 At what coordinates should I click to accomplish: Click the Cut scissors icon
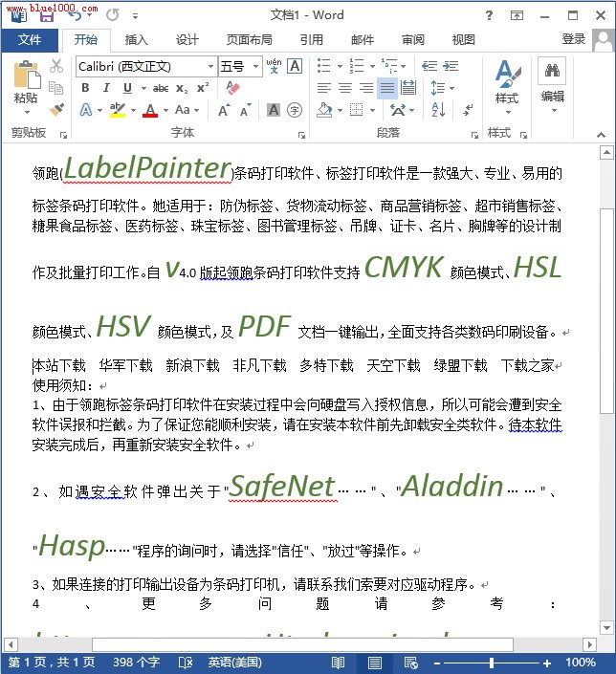[55, 66]
